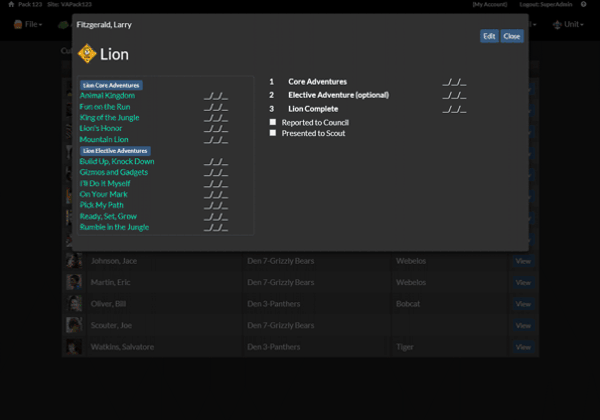This screenshot has width=600, height=420.
Task: Select Johnson, Jace name in list
Action: click(114, 261)
